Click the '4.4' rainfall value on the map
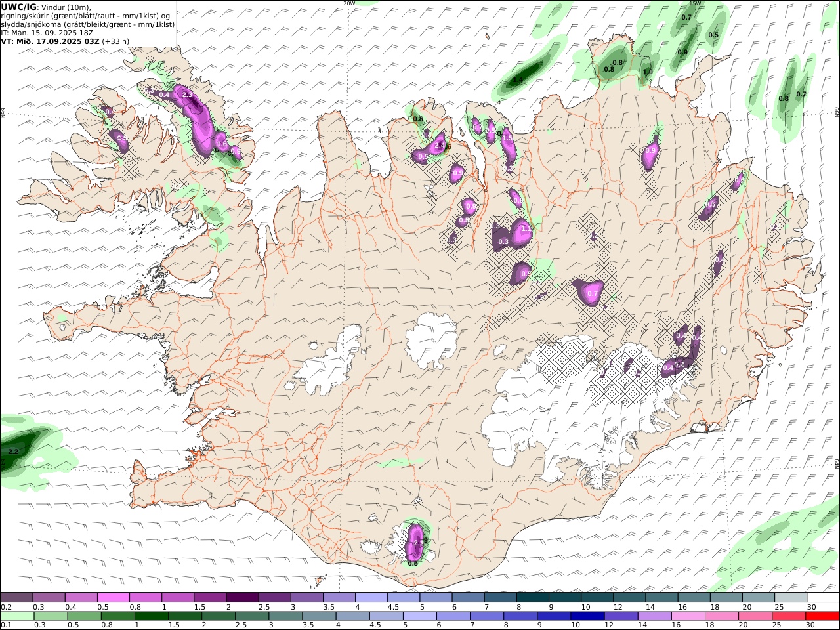The height and width of the screenshot is (630, 840). (x=518, y=80)
